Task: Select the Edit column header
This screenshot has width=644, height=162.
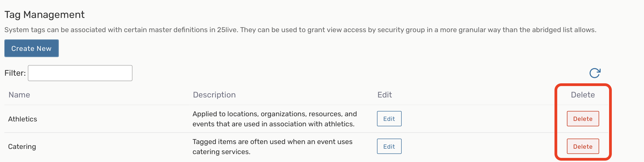Action: [384, 95]
